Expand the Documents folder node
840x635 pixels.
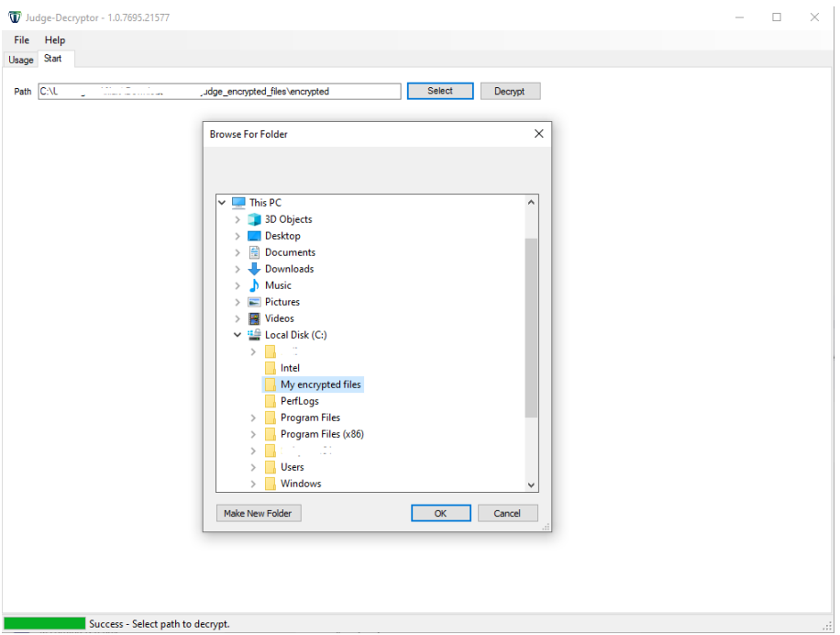[238, 252]
